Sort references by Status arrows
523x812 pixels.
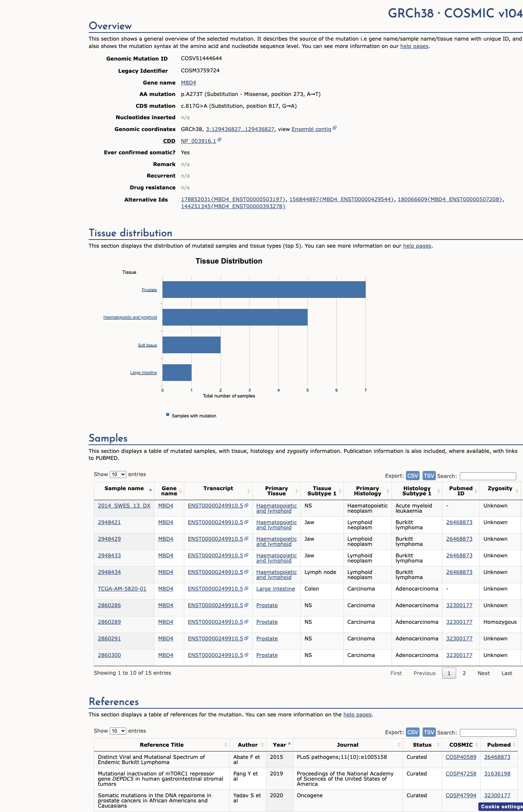pyautogui.click(x=438, y=745)
